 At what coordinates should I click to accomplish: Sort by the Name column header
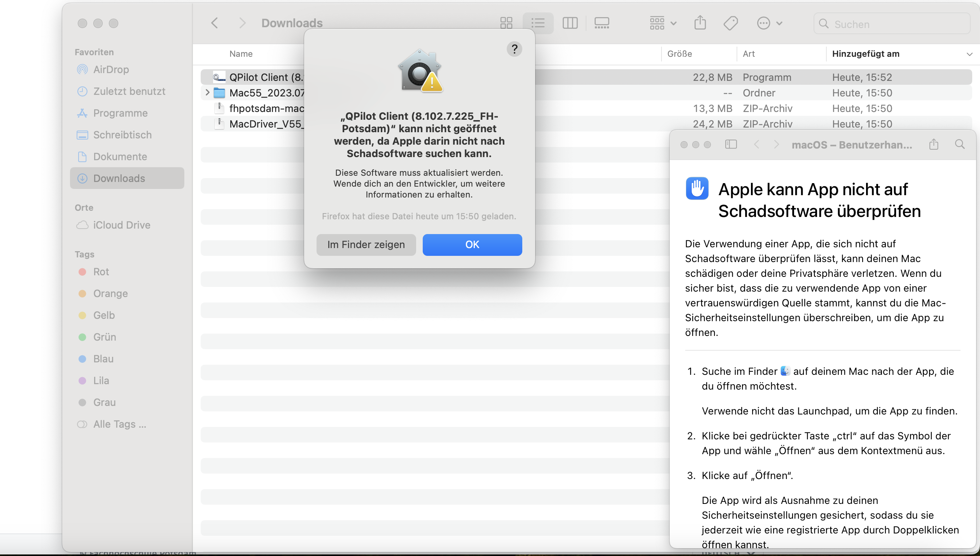click(x=241, y=54)
